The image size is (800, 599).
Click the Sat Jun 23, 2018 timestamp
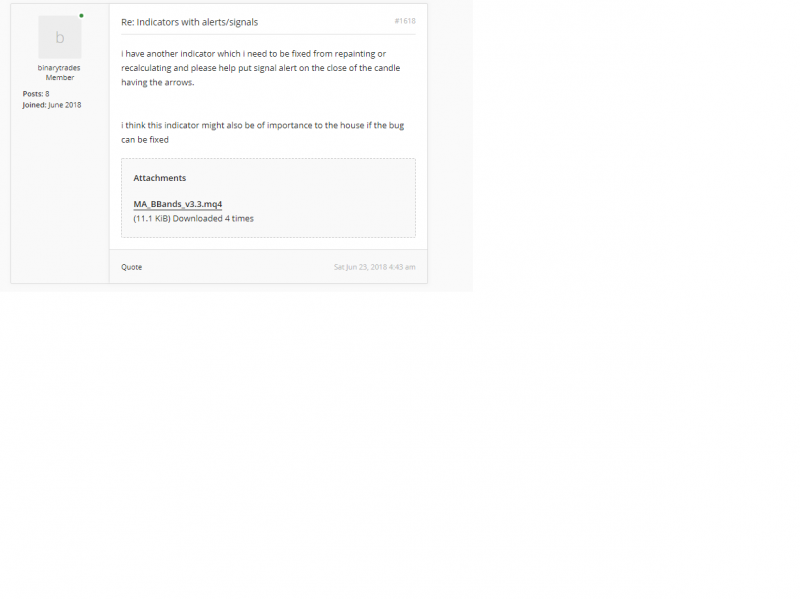(374, 267)
